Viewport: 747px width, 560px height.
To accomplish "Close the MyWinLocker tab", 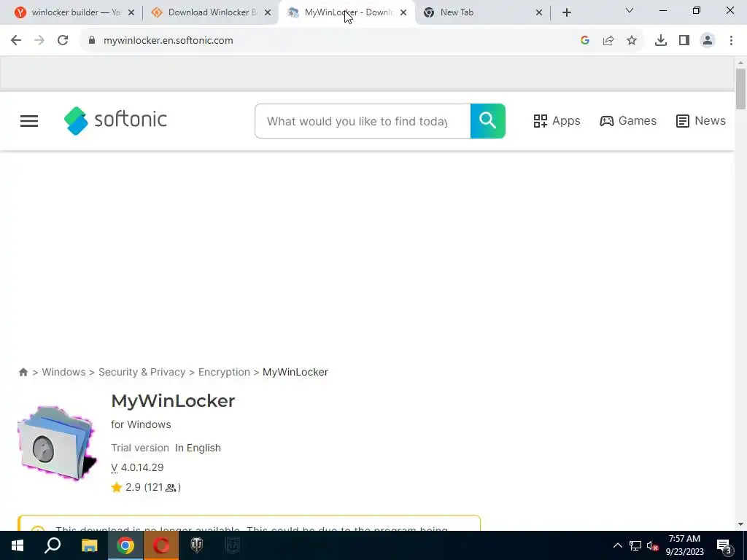I will 403,12.
